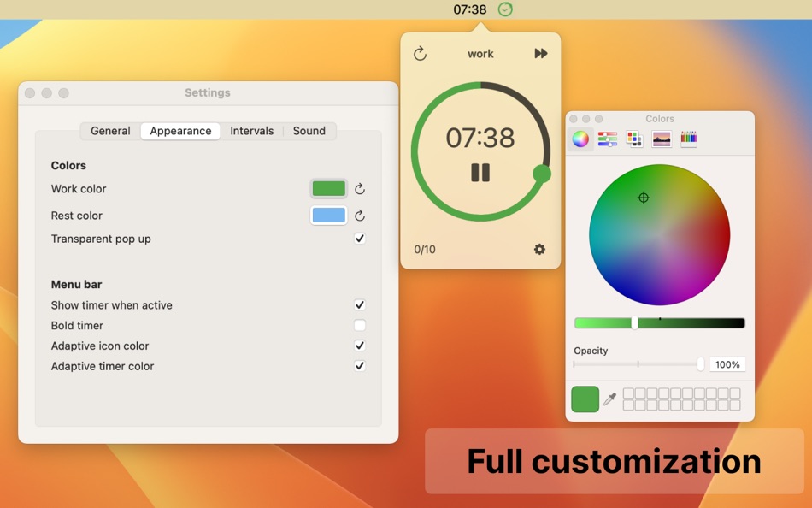Click the 0/10 session counter
The height and width of the screenshot is (508, 812).
(425, 250)
